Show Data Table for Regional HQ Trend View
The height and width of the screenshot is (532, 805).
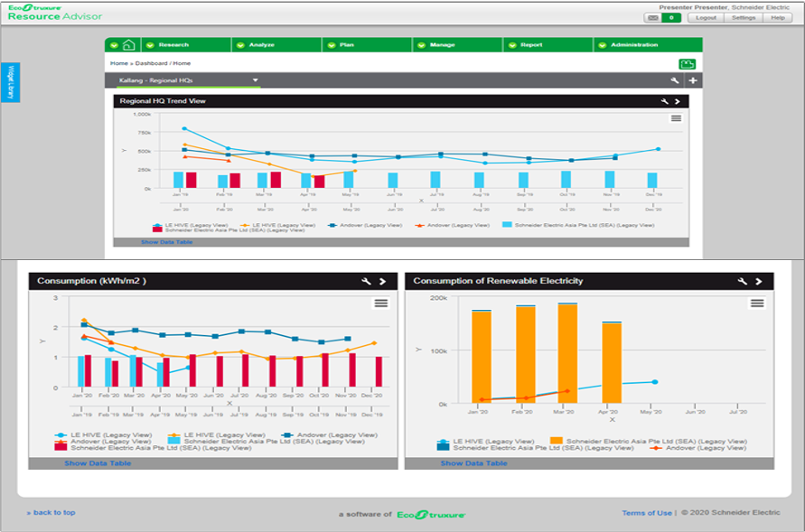pos(167,242)
